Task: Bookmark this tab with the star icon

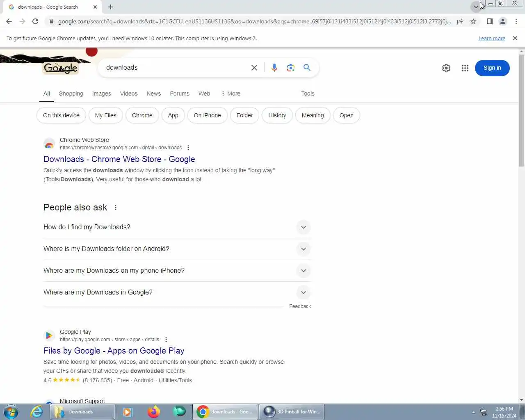Action: point(473,21)
